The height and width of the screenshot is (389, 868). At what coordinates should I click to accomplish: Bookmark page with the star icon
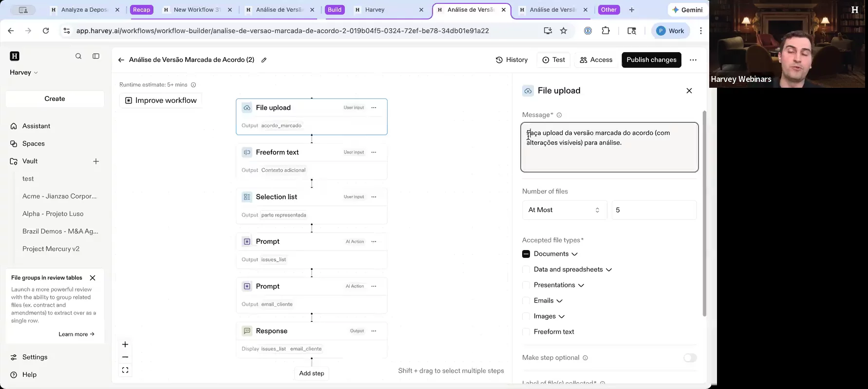(x=564, y=31)
